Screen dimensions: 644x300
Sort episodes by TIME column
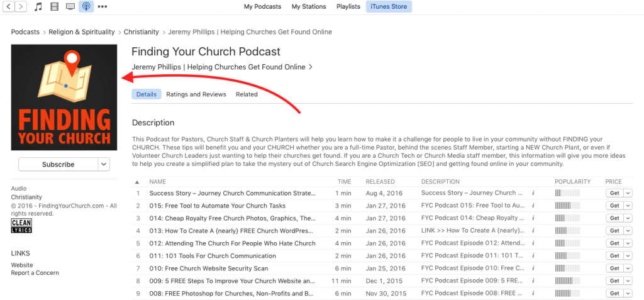(x=345, y=182)
